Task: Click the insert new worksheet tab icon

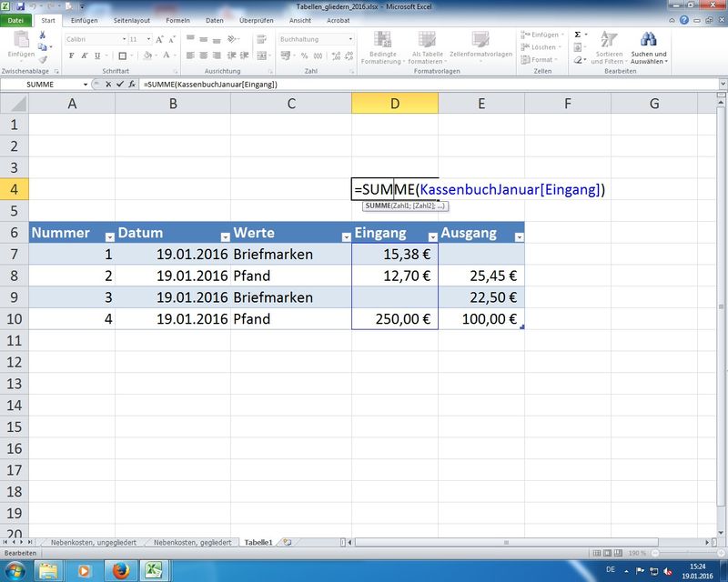Action: (288, 542)
